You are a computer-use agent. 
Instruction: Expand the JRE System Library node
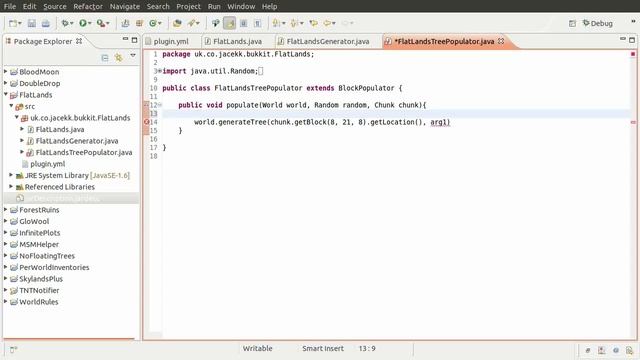(x=11, y=175)
